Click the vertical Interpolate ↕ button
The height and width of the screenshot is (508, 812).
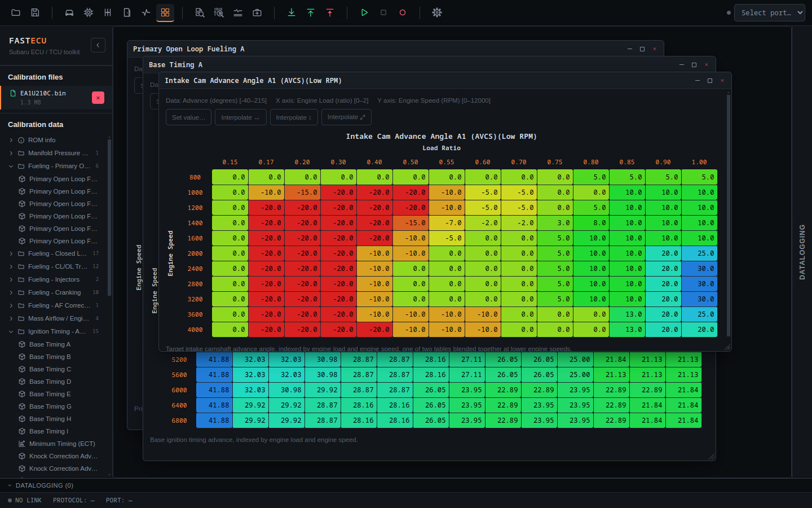(294, 117)
